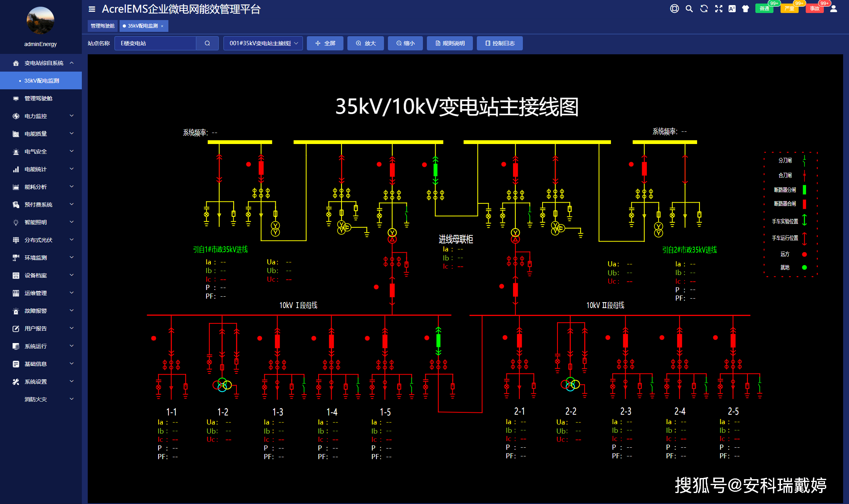Image resolution: width=849 pixels, height=504 pixels.
Task: Click the 引自1#市政35kV进线 label
Action: [220, 249]
